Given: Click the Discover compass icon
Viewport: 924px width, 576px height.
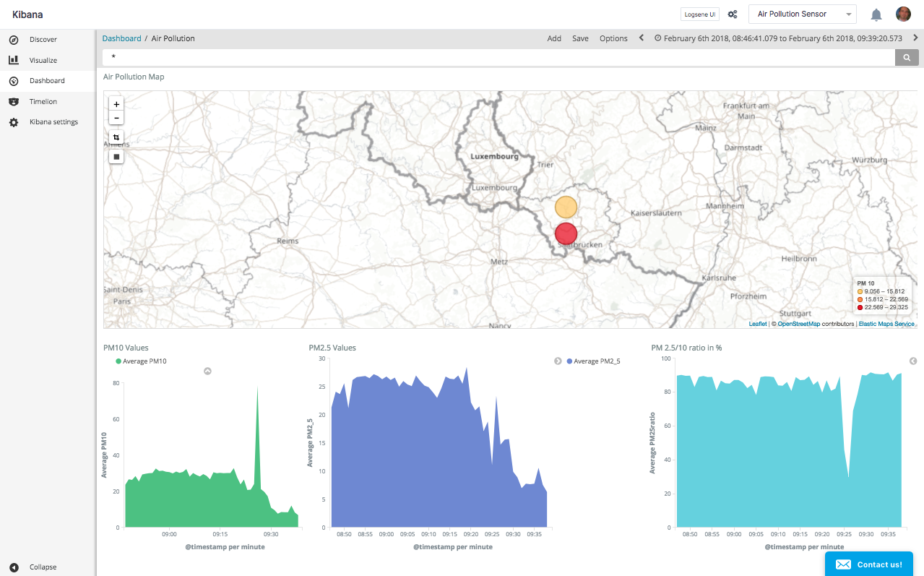Looking at the screenshot, I should [14, 40].
